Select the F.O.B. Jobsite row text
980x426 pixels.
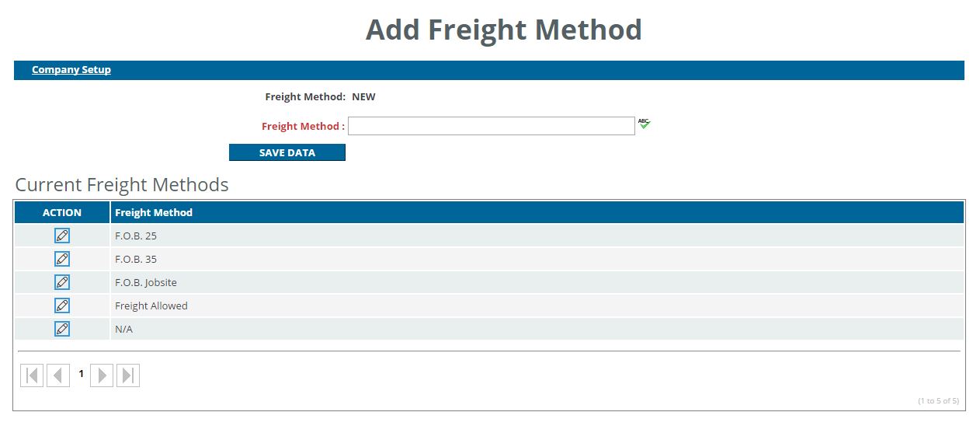click(x=146, y=282)
